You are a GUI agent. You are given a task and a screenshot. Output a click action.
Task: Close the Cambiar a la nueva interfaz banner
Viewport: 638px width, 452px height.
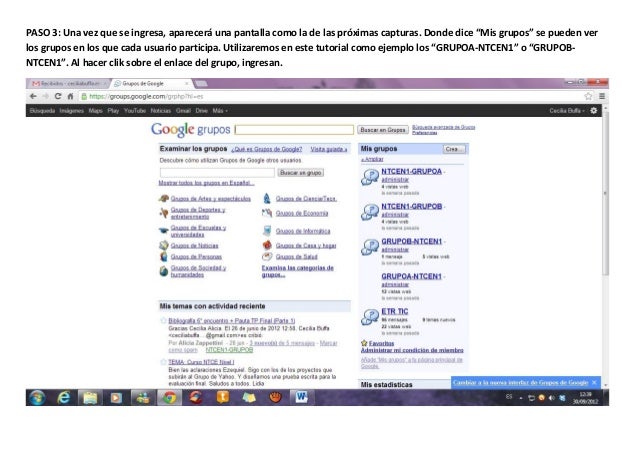tap(594, 382)
